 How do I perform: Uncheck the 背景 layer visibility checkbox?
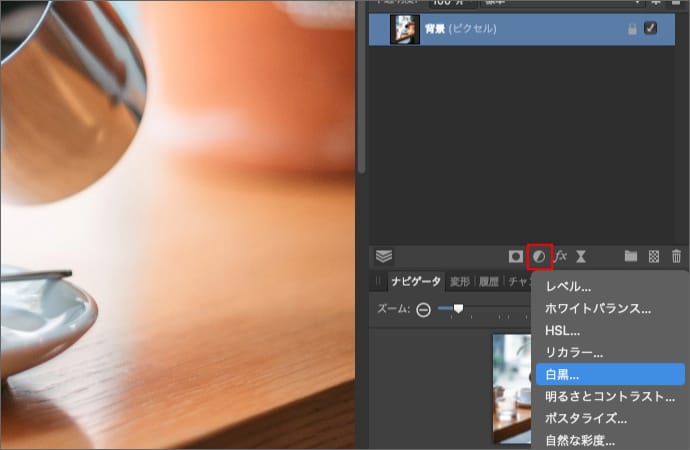coord(651,29)
